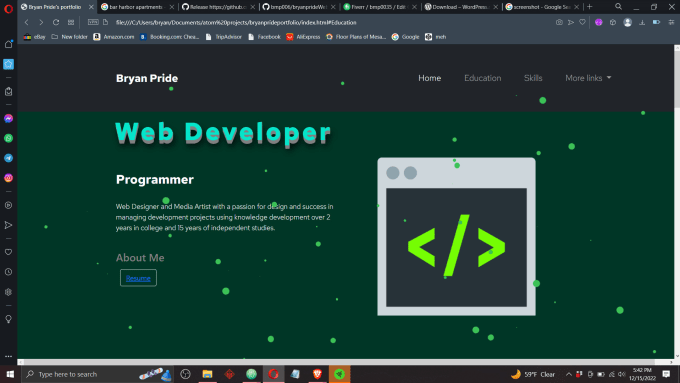
Task: Open the user profile avatar
Action: click(x=627, y=22)
